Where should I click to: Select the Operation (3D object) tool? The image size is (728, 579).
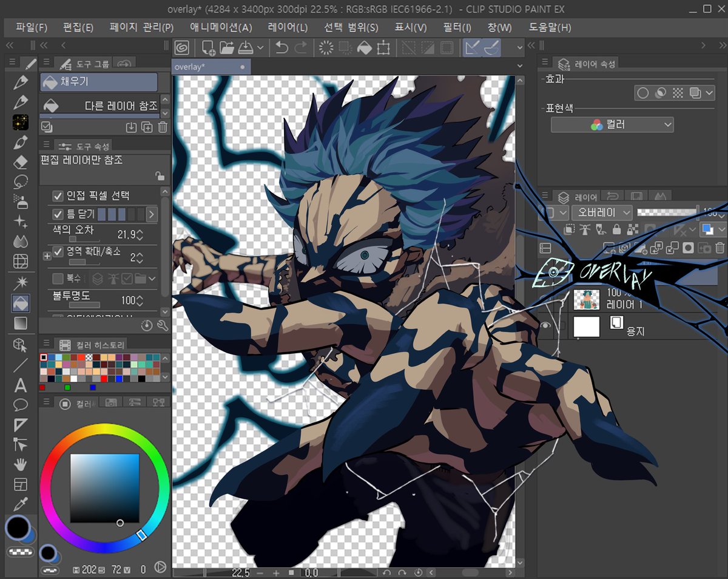(21, 345)
